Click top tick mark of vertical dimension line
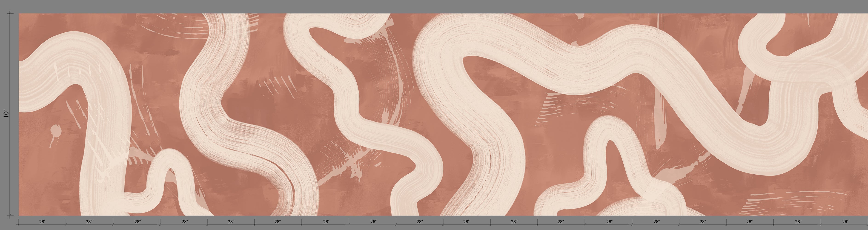This screenshot has height=230, width=868. (x=10, y=14)
